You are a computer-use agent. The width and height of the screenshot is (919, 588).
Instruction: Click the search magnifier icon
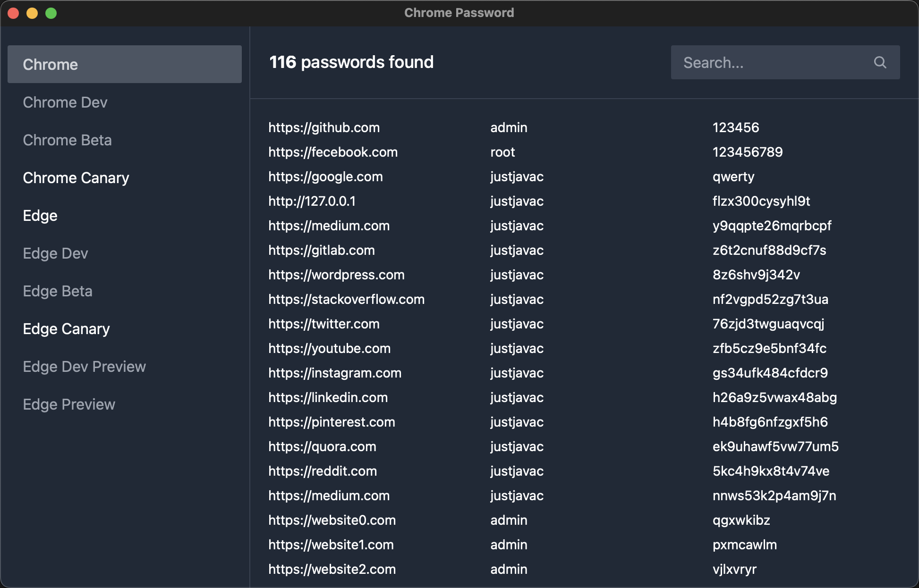pos(880,62)
